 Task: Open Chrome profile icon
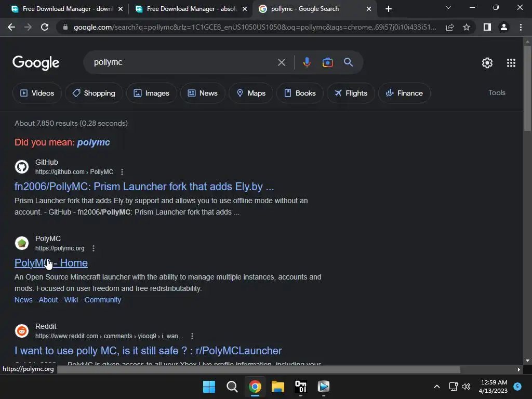pyautogui.click(x=504, y=27)
